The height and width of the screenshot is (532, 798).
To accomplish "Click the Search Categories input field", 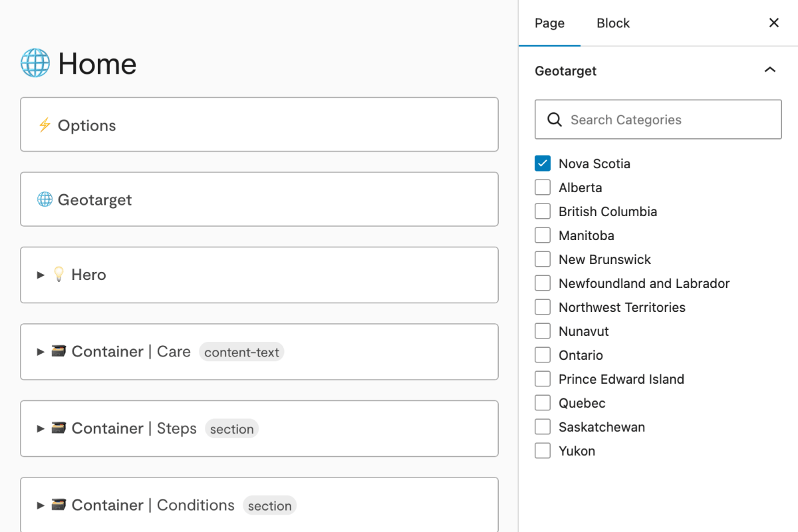I will [658, 120].
